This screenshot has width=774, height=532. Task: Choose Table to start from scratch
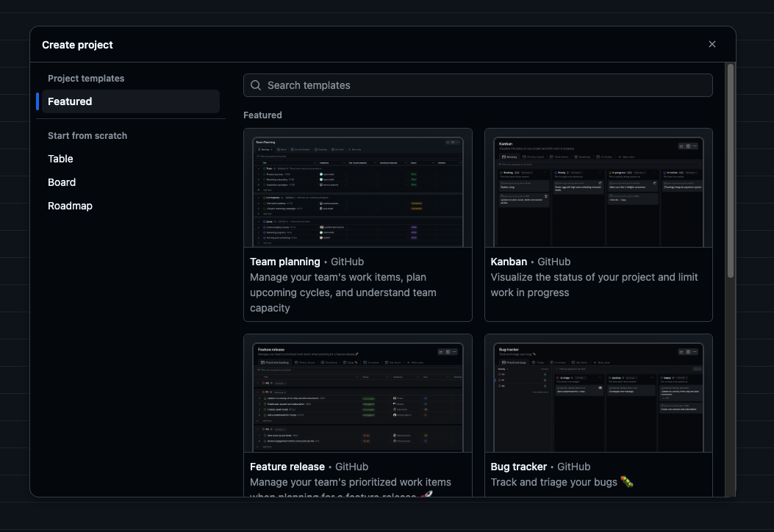(60, 159)
